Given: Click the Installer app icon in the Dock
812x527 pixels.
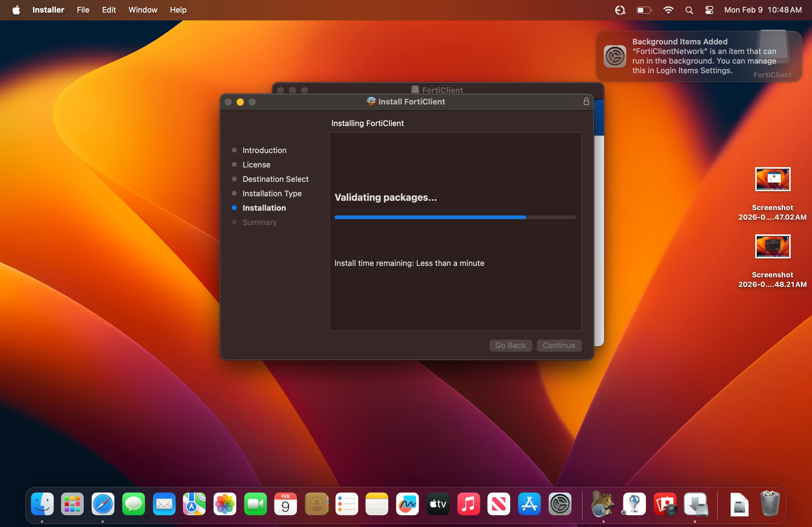Looking at the screenshot, I should click(x=696, y=504).
